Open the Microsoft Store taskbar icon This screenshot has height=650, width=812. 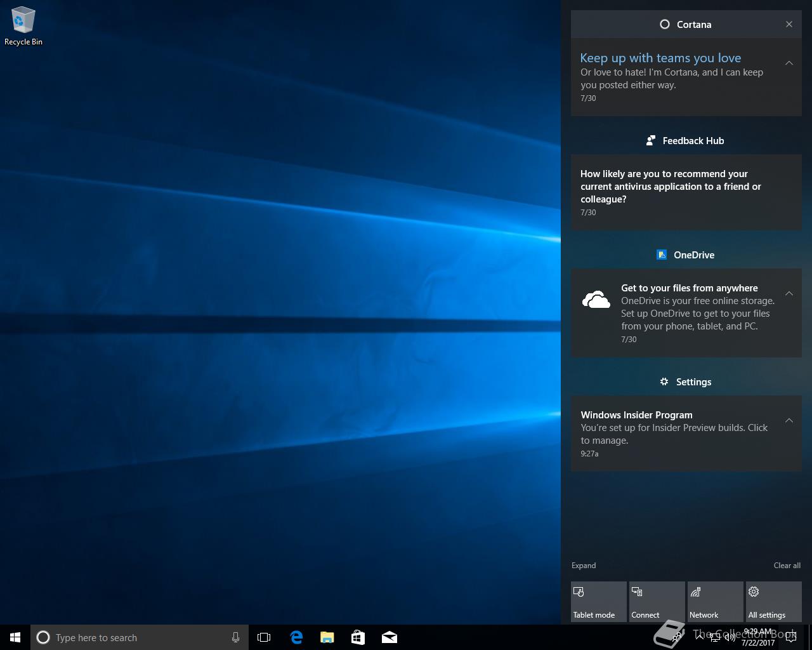pos(358,637)
